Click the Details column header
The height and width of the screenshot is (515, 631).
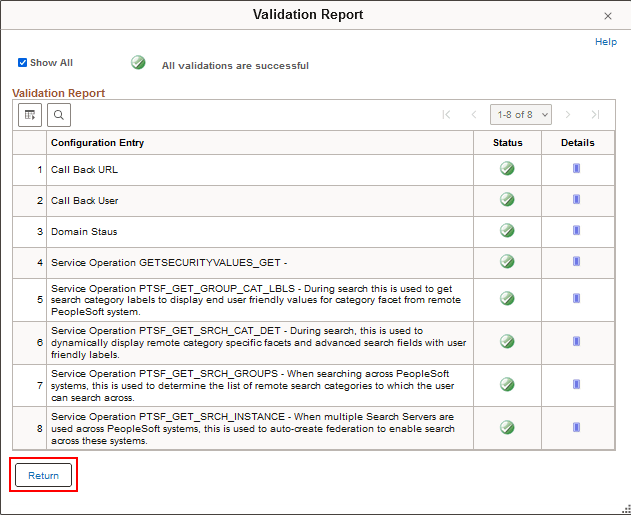[x=577, y=143]
